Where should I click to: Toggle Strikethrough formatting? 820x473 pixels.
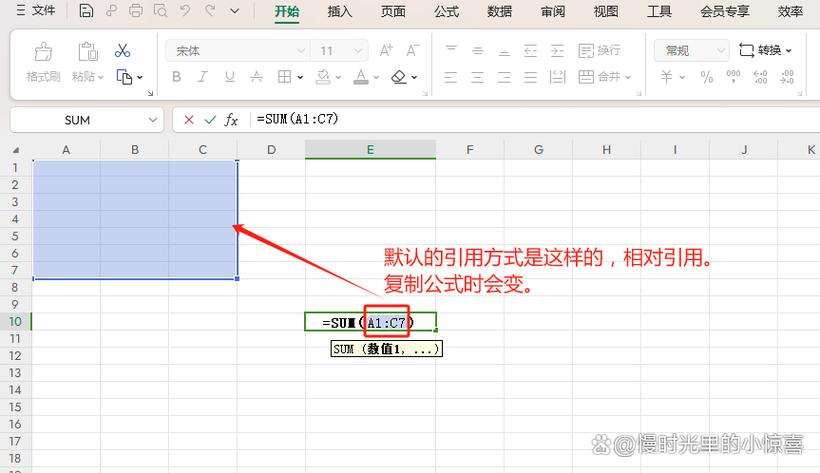coord(256,77)
